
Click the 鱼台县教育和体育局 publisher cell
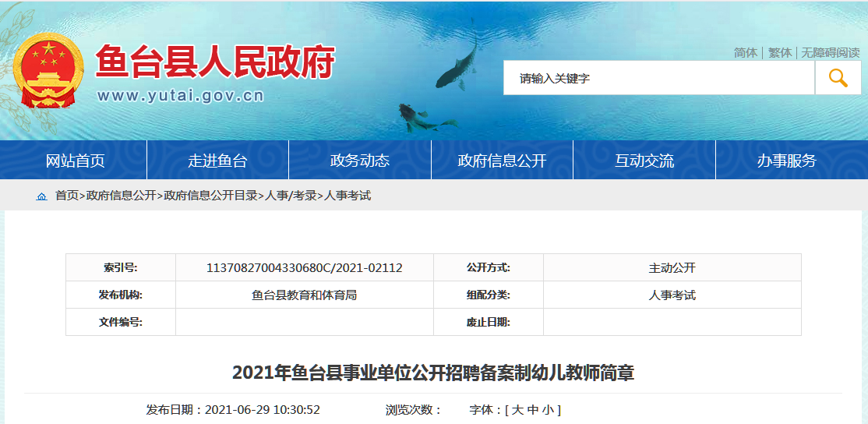click(305, 295)
